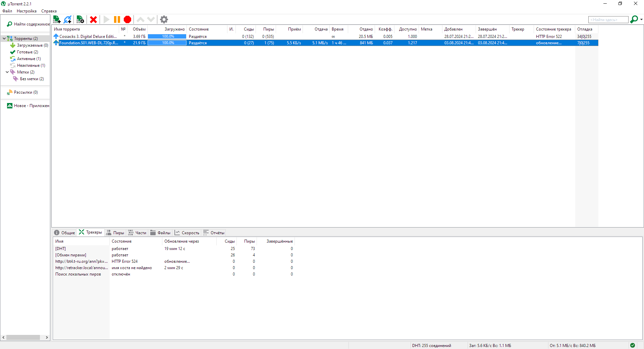
Task: Collapse the 'Метки (2)' tree chevron
Action: pos(7,72)
